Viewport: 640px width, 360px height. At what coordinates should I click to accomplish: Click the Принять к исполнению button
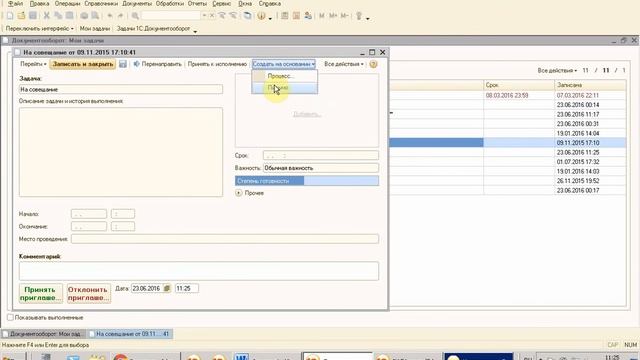[217, 64]
